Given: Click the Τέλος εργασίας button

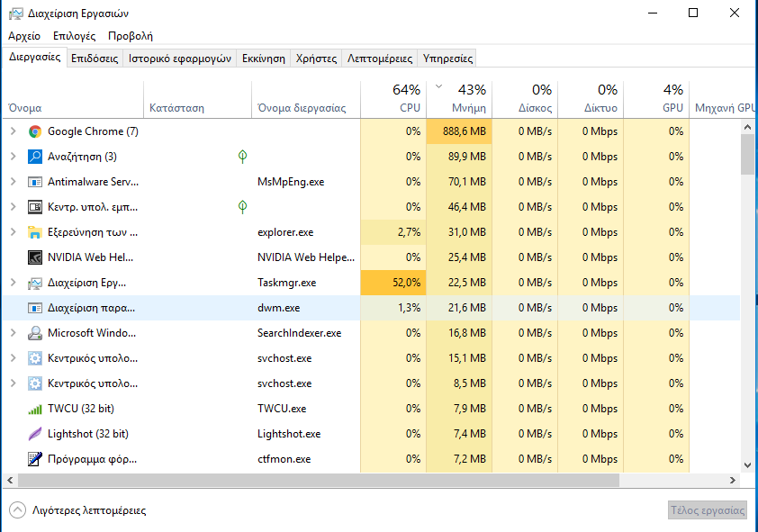Looking at the screenshot, I should click(x=708, y=510).
